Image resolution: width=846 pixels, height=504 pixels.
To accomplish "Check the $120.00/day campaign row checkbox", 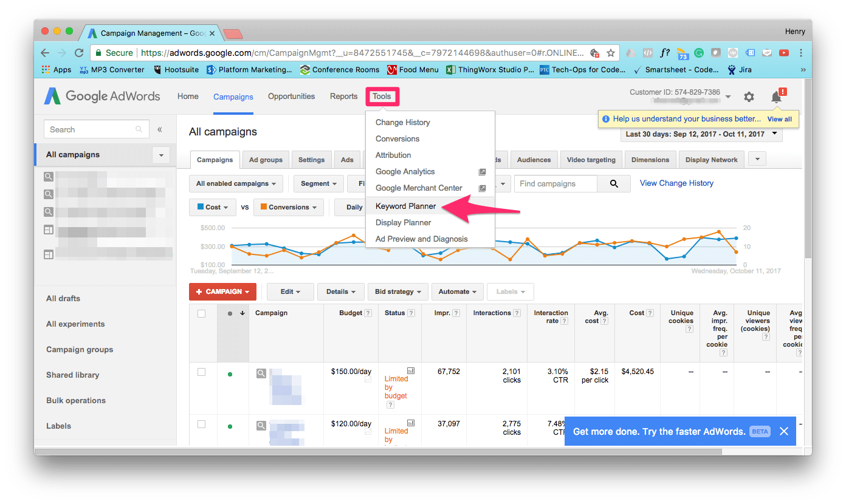I will point(201,424).
